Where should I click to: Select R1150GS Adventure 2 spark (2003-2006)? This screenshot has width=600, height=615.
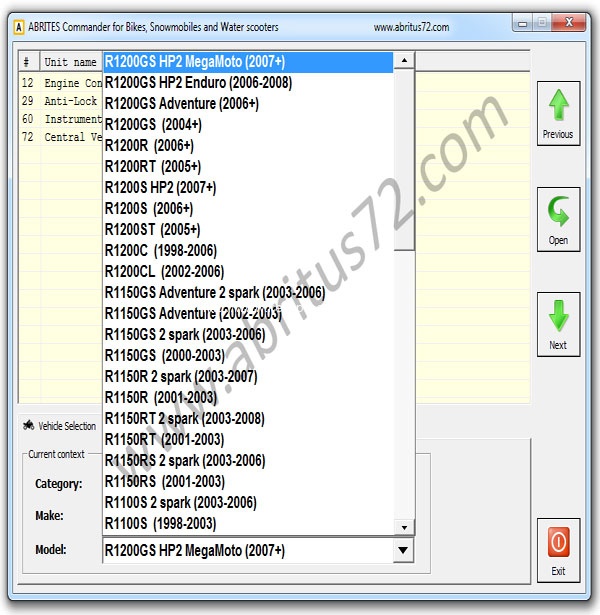point(248,293)
